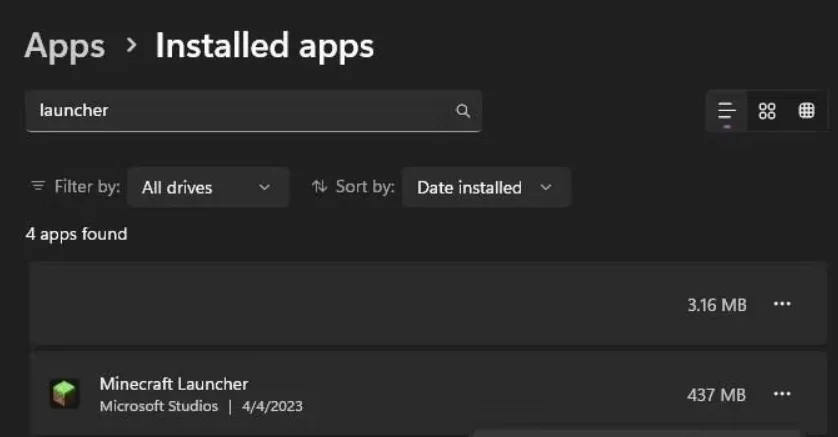Click the Filter by label
Viewport: 838px width, 437px height.
point(87,186)
